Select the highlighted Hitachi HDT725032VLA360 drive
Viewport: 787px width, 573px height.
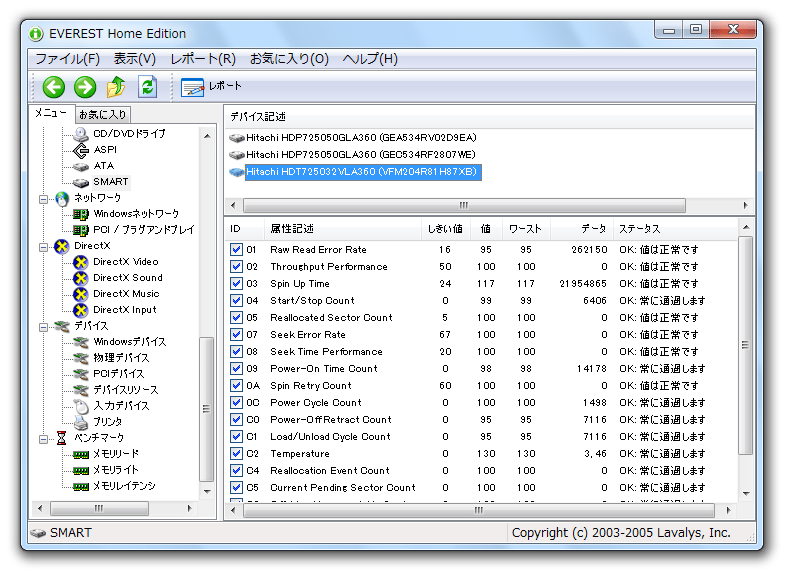coord(355,172)
